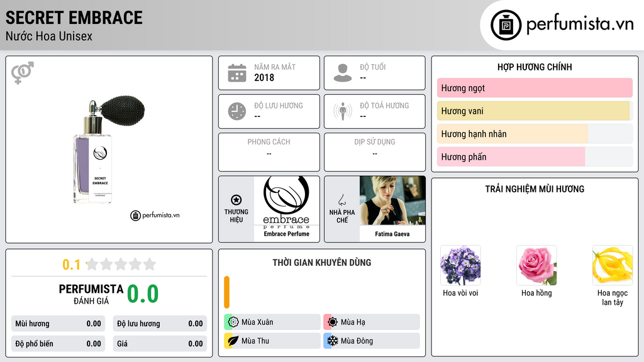Select the Mùa Hạ season row
Screen dimensions: 644x362
372,322
